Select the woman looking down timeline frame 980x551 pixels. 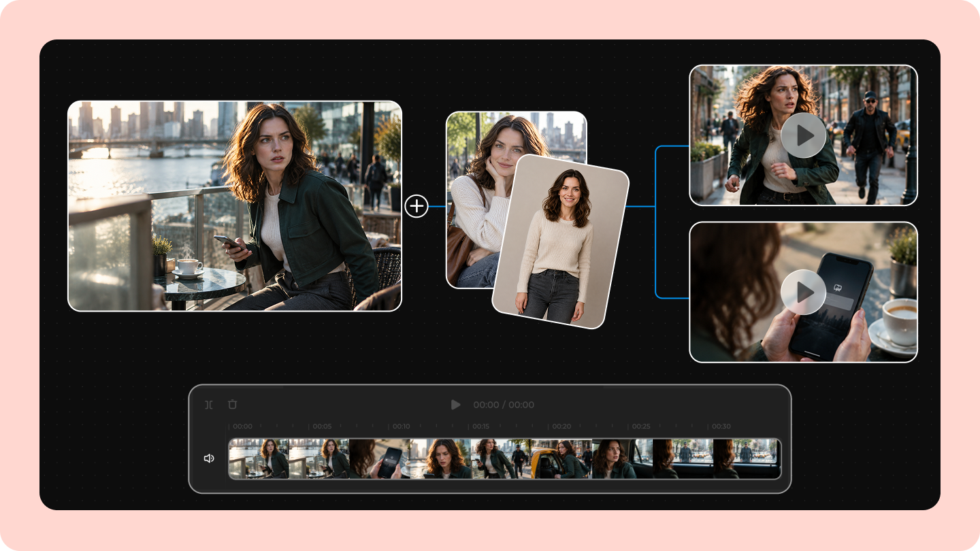440,458
